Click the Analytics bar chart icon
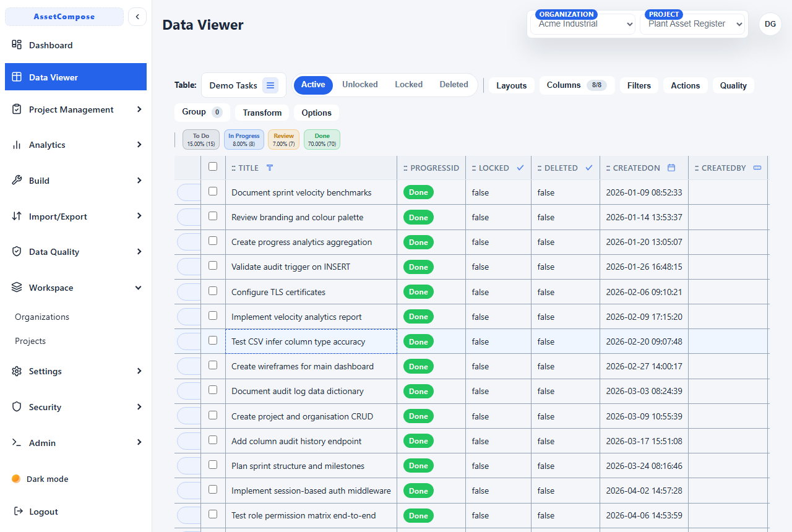Image resolution: width=792 pixels, height=532 pixels. (17, 145)
